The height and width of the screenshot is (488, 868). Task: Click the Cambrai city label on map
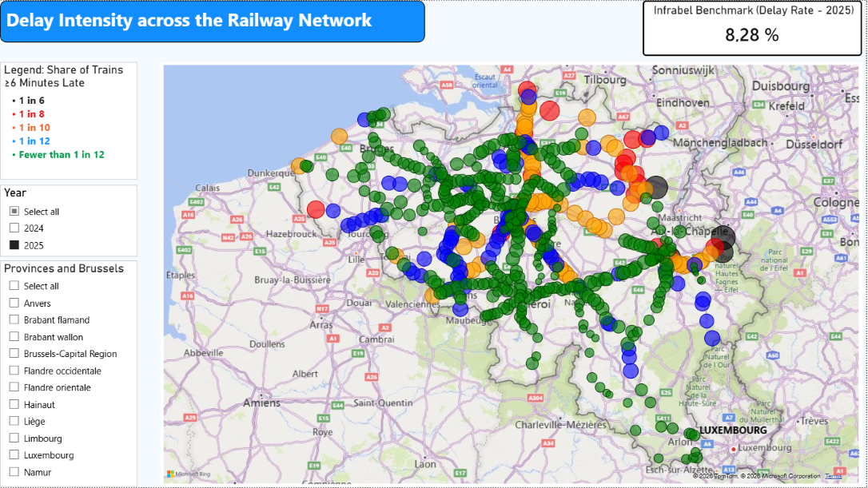[376, 339]
